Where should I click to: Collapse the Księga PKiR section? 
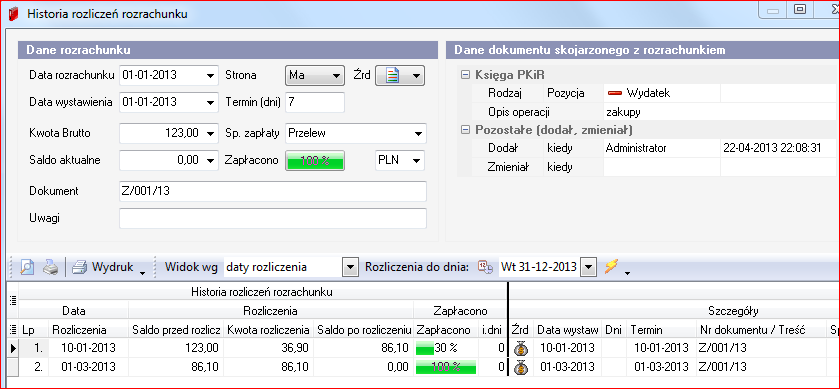465,75
